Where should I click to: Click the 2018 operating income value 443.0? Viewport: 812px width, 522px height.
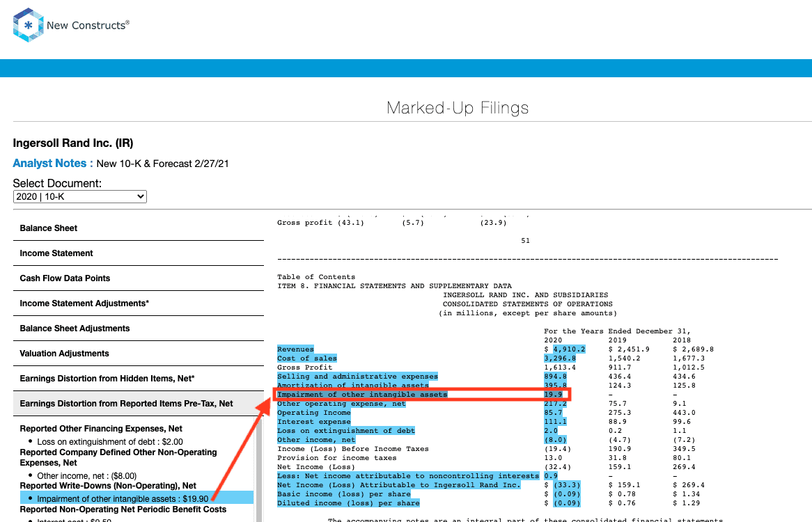tap(684, 412)
